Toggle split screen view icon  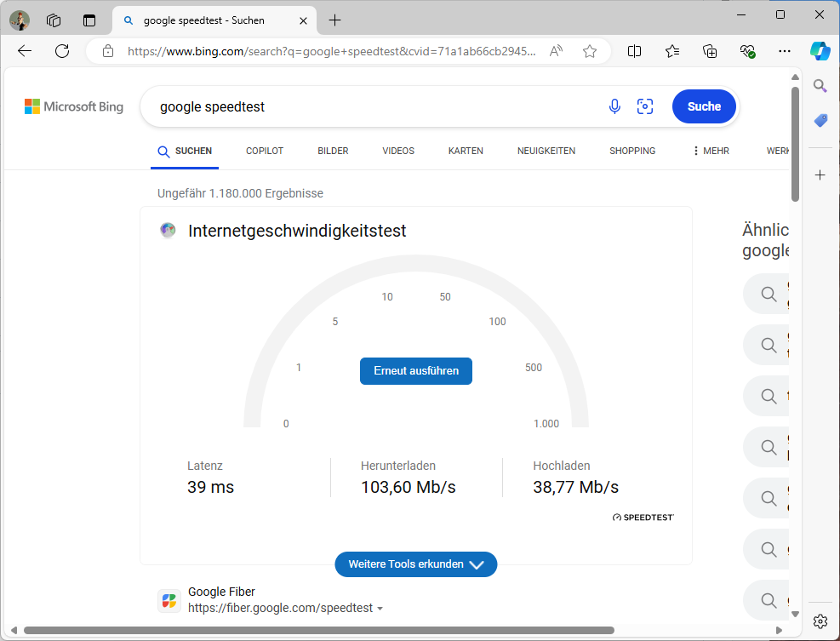(634, 51)
